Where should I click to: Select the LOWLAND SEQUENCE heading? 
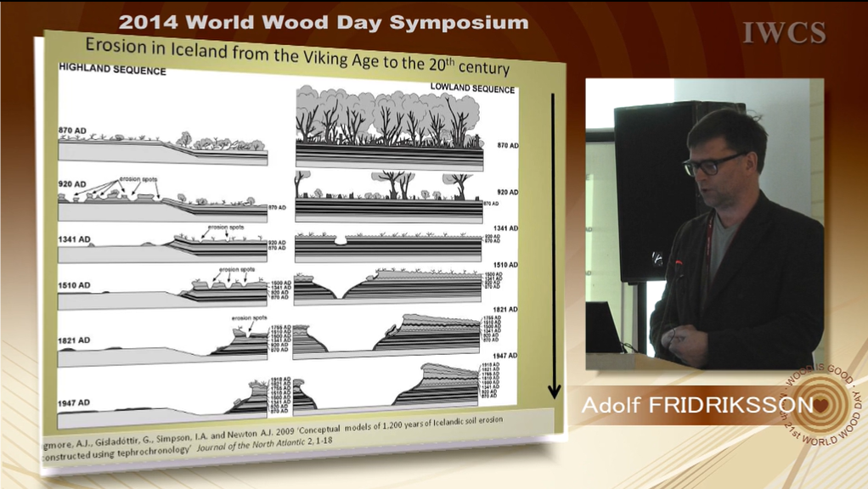pos(472,87)
